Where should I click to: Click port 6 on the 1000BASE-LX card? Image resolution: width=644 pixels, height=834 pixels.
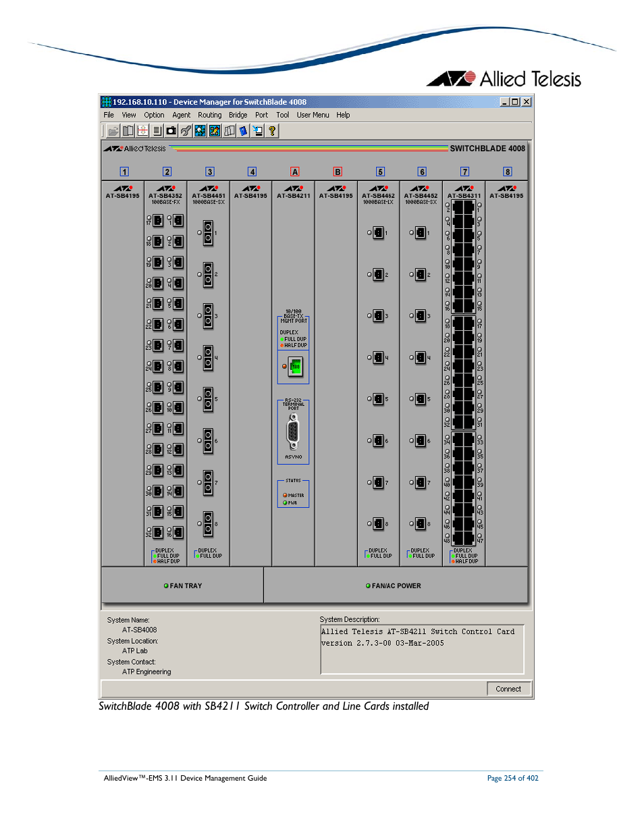click(379, 440)
